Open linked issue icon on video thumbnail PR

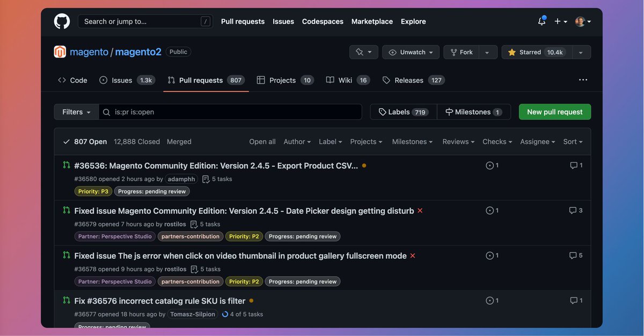(492, 255)
